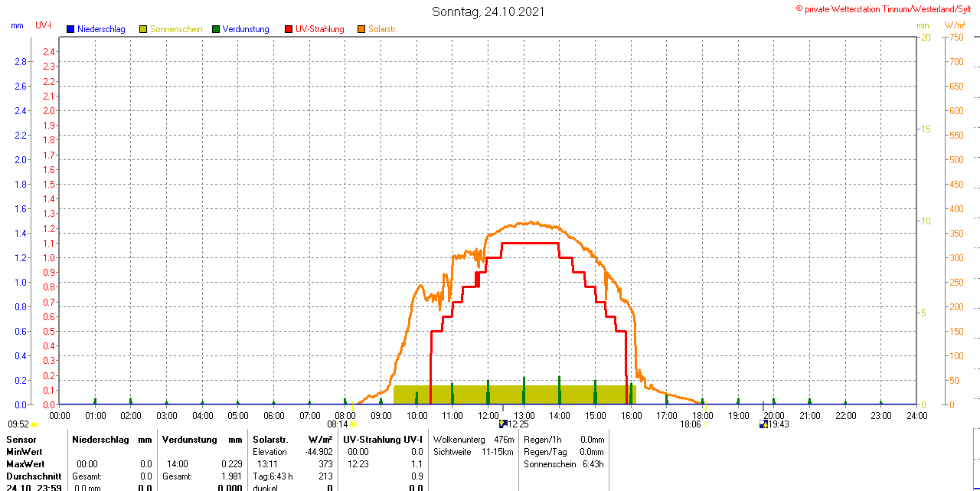Click the moon icon next to 12:25
Viewport: 980px width, 491px height.
point(503,424)
